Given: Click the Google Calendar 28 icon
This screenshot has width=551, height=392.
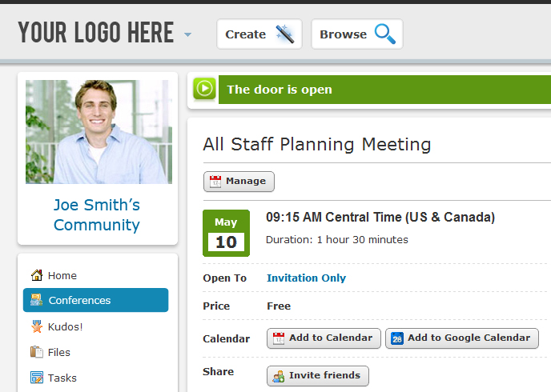Looking at the screenshot, I should tap(397, 338).
